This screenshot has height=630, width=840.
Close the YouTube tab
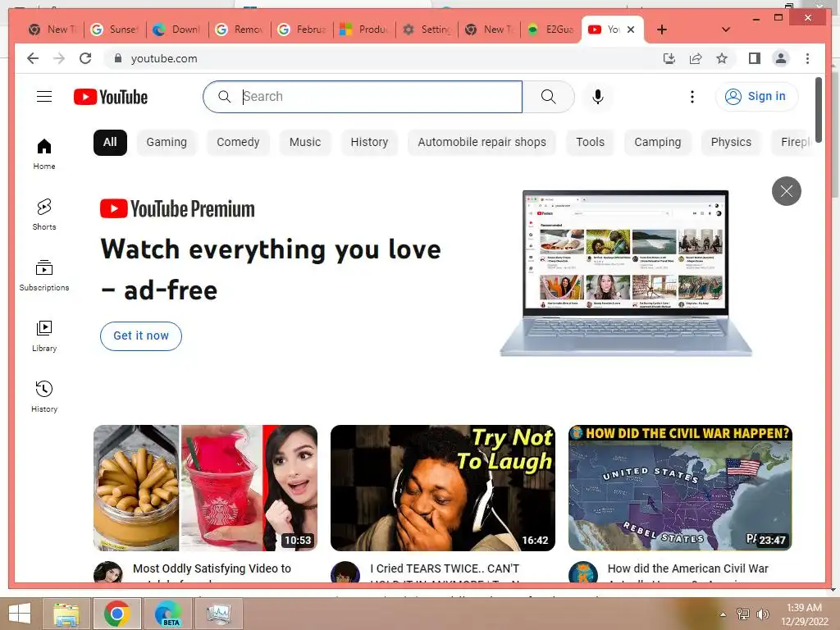[631, 30]
